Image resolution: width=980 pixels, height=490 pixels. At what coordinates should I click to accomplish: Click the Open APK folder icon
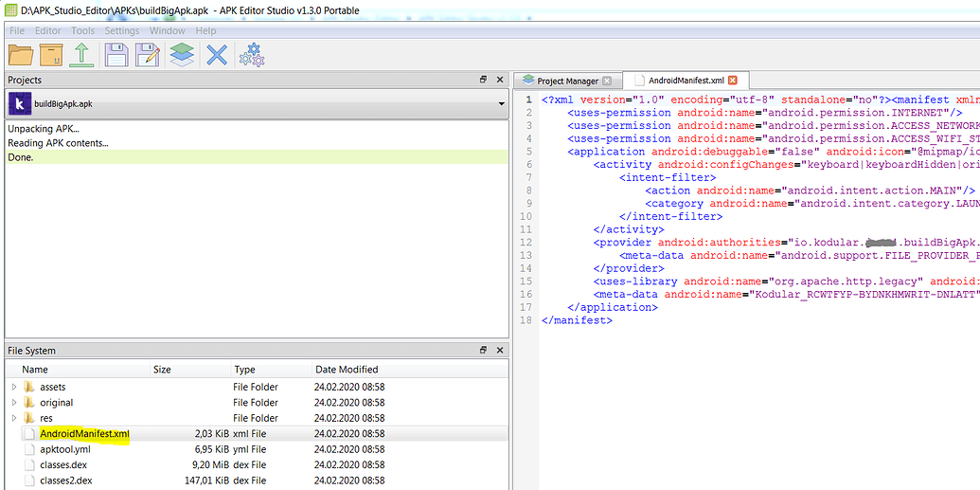pyautogui.click(x=21, y=55)
